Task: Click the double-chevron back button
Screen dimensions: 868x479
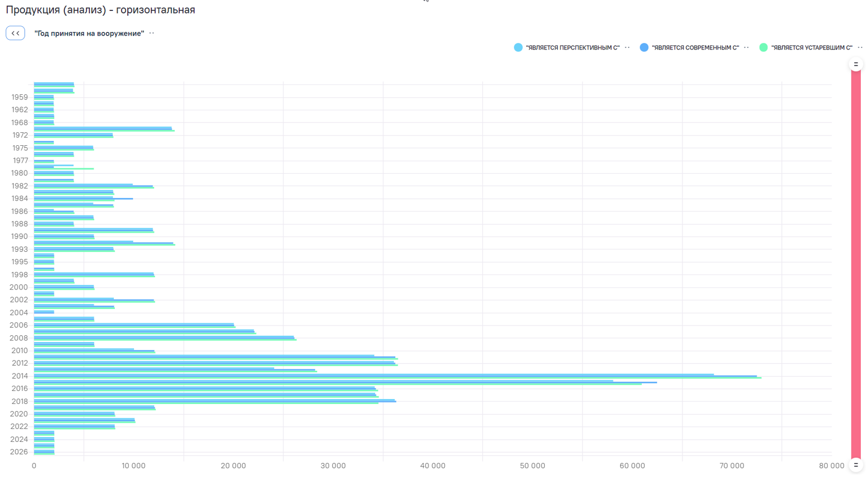Action: tap(15, 33)
